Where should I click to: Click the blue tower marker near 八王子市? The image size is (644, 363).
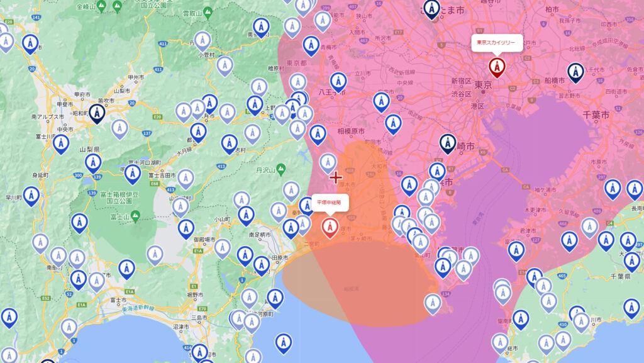[338, 81]
